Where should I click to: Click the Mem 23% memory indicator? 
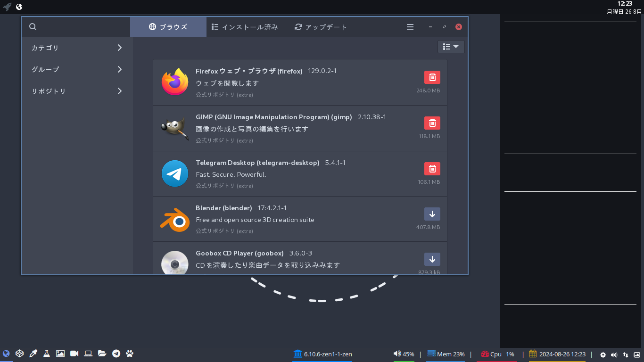(446, 354)
